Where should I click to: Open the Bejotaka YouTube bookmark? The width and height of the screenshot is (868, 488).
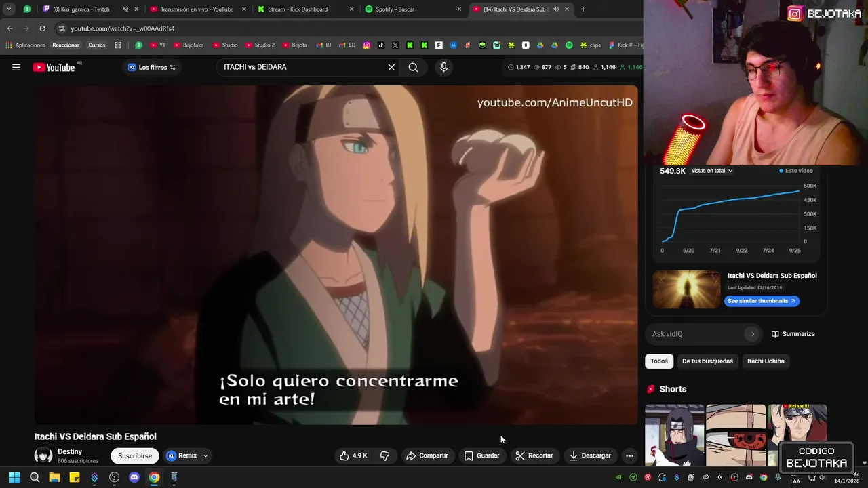189,45
